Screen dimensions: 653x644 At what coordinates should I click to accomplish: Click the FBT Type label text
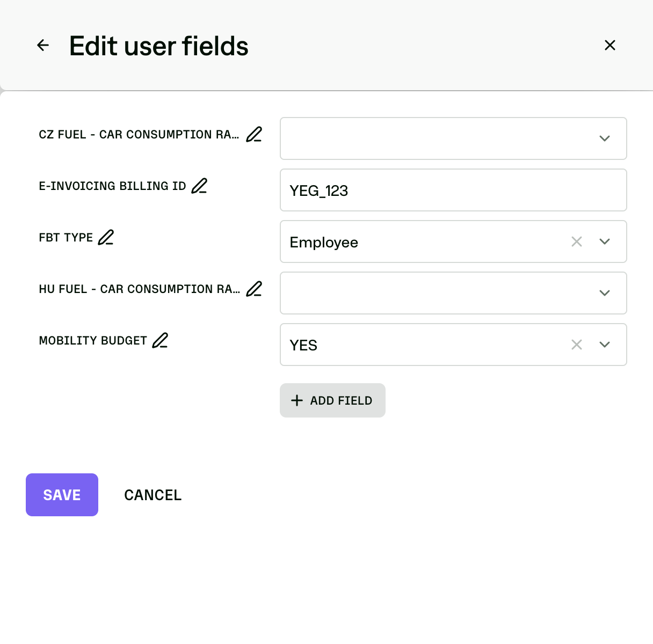(66, 237)
